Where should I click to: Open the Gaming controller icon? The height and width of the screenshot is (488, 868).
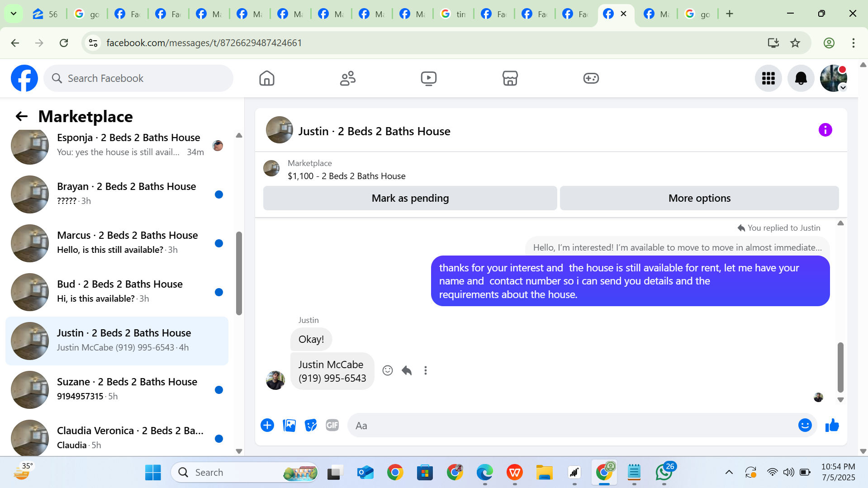pos(591,78)
